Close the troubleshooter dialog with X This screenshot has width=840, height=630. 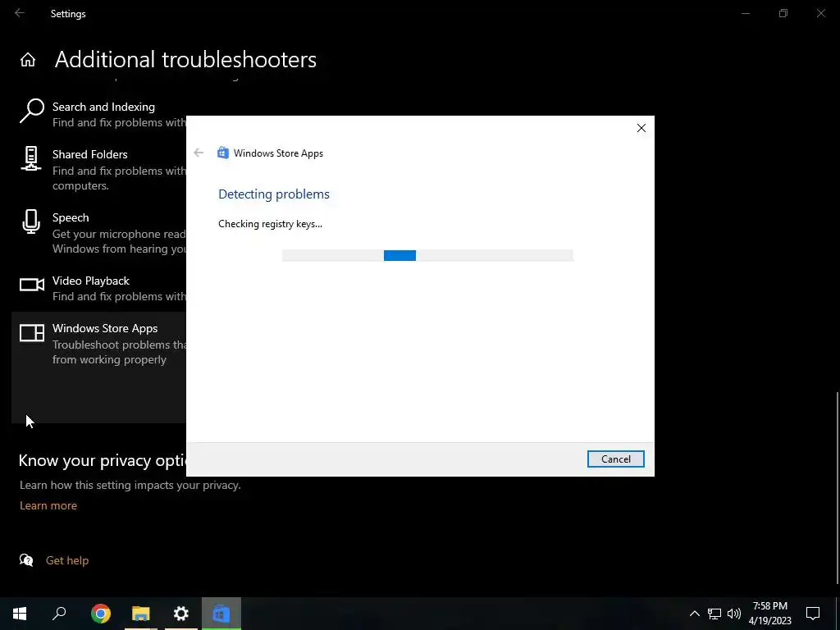[x=641, y=128]
